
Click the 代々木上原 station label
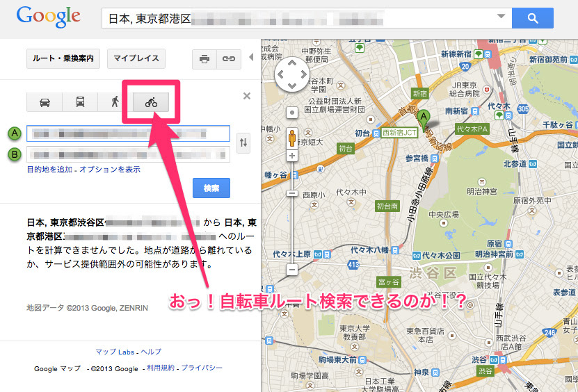coord(292,254)
